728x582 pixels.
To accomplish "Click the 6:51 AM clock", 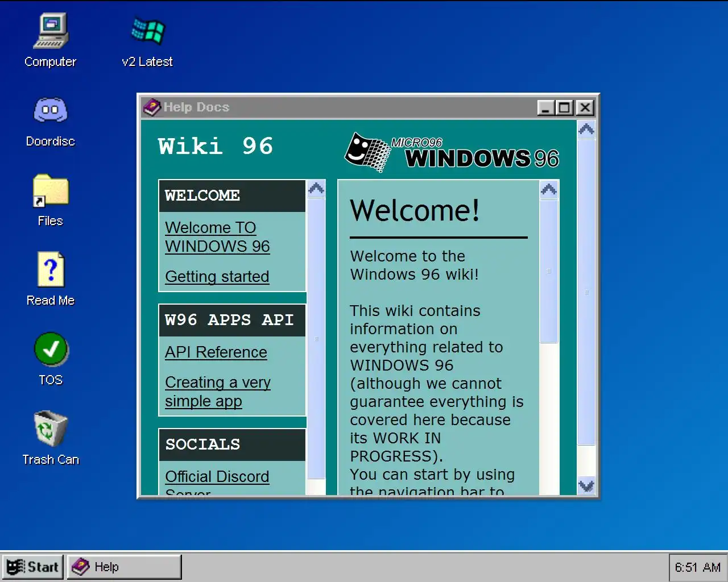I will pos(697,567).
